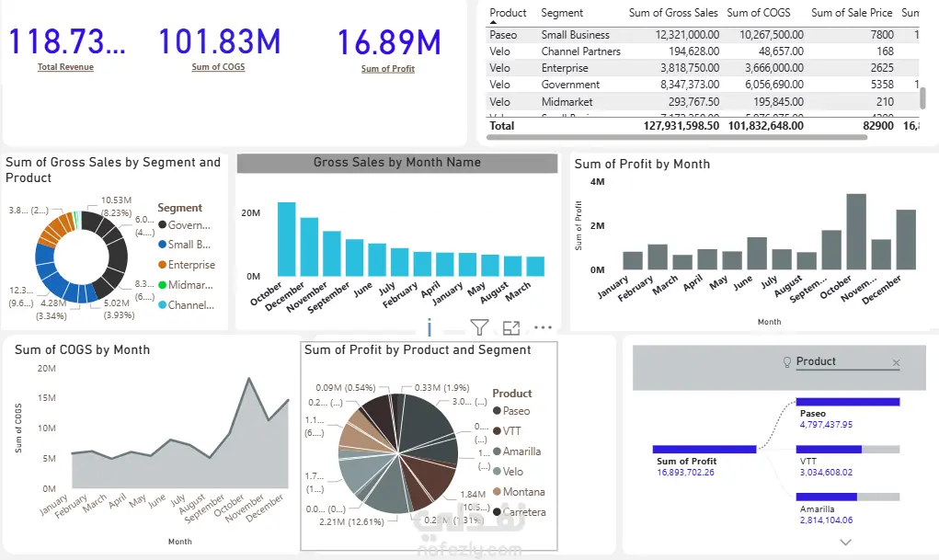This screenshot has width=939, height=560.
Task: Click lightbulb icon beside Product in decomposition tree
Action: point(787,362)
